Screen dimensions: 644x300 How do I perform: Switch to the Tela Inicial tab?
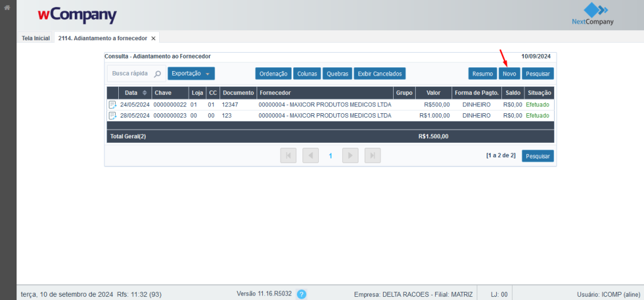click(x=35, y=38)
